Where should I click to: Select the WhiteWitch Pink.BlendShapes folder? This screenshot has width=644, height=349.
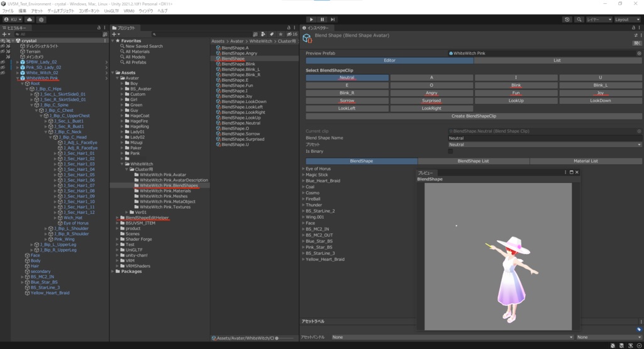tap(169, 186)
